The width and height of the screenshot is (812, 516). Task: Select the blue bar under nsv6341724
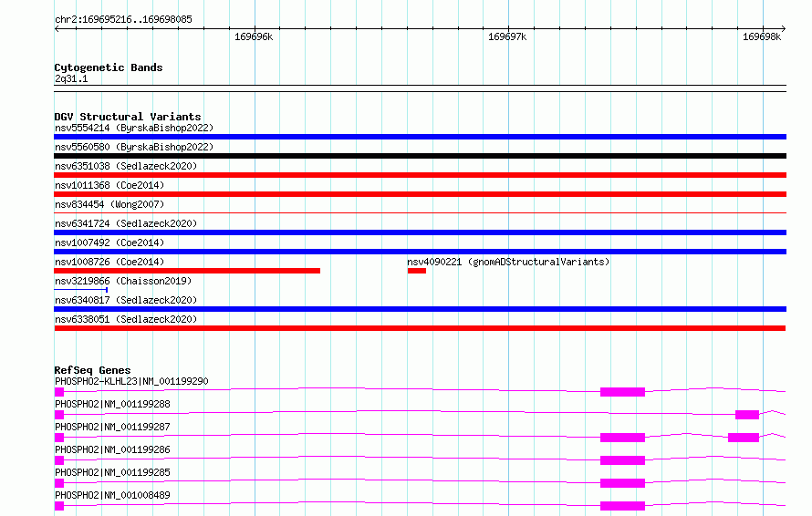pos(420,232)
